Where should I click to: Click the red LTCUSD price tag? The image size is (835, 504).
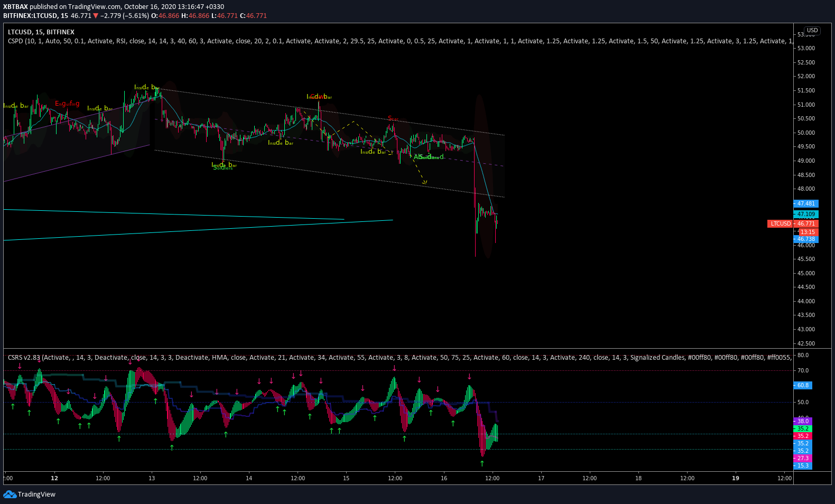[780, 224]
